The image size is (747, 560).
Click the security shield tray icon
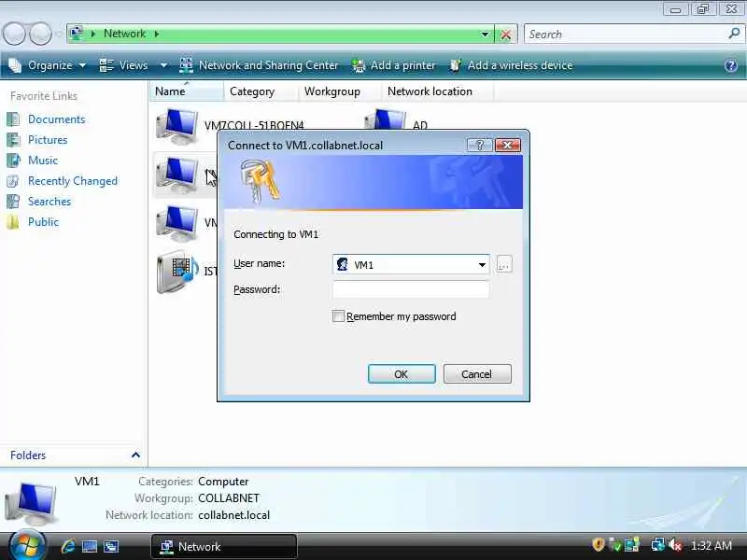(598, 544)
